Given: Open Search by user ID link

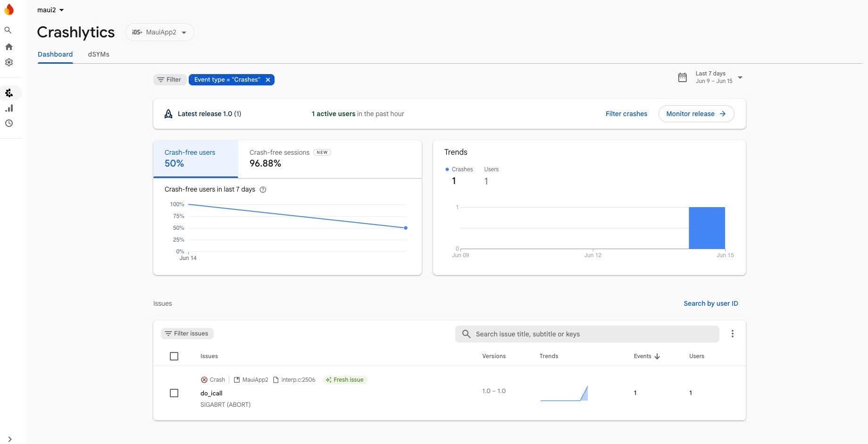Looking at the screenshot, I should (x=711, y=303).
